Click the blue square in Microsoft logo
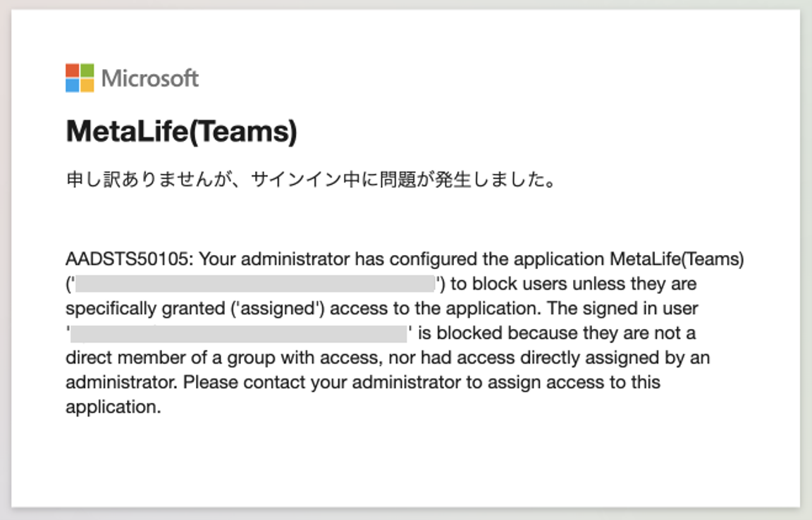This screenshot has height=520, width=812. [73, 85]
